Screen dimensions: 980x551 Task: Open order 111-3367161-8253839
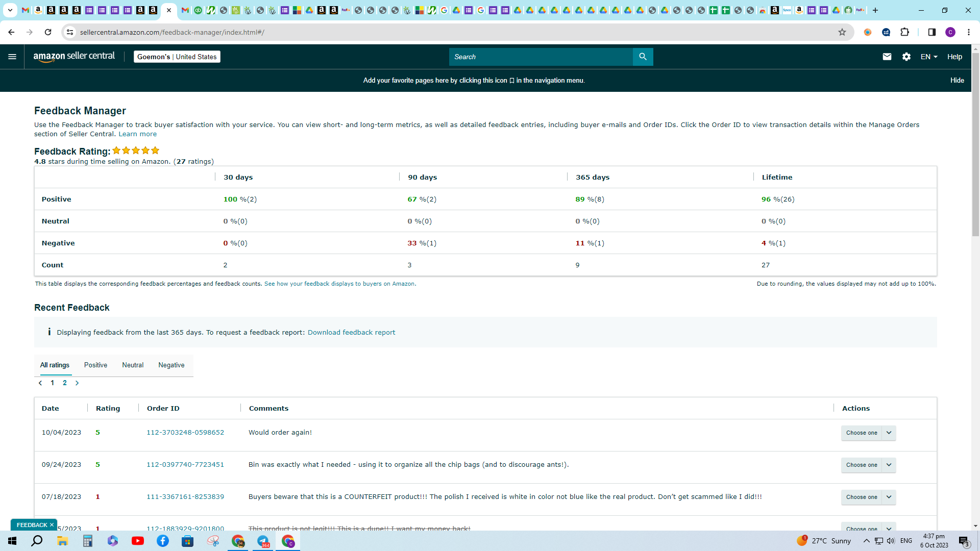coord(185,497)
